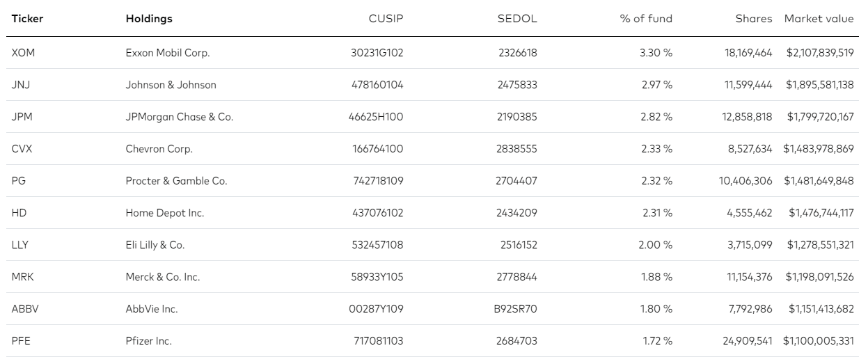Select the CUSIP column header
The width and height of the screenshot is (868, 364).
click(x=386, y=19)
